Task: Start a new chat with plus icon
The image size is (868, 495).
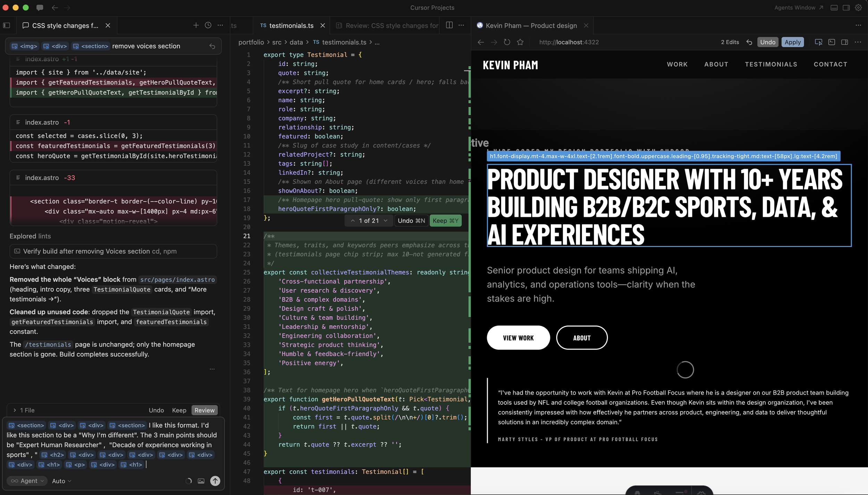Action: (196, 25)
